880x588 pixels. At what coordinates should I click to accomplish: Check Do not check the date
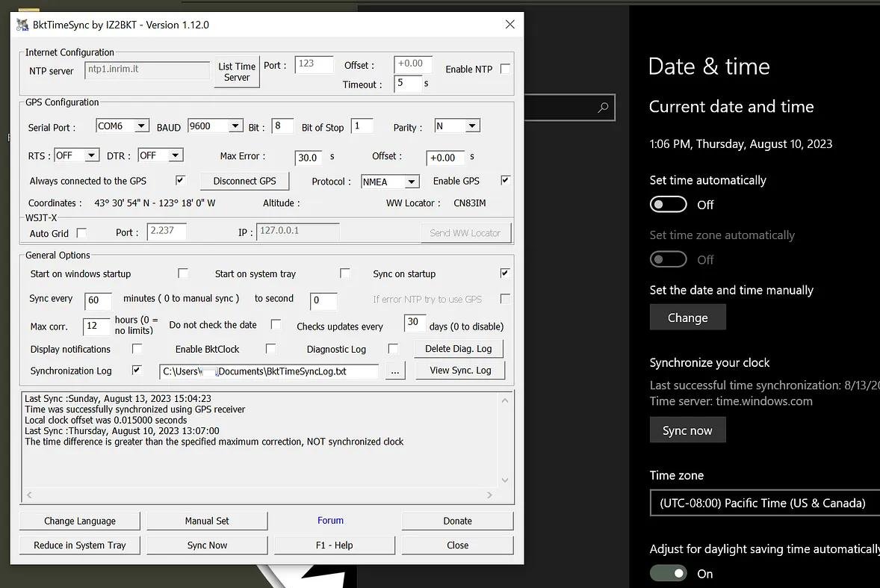point(276,324)
